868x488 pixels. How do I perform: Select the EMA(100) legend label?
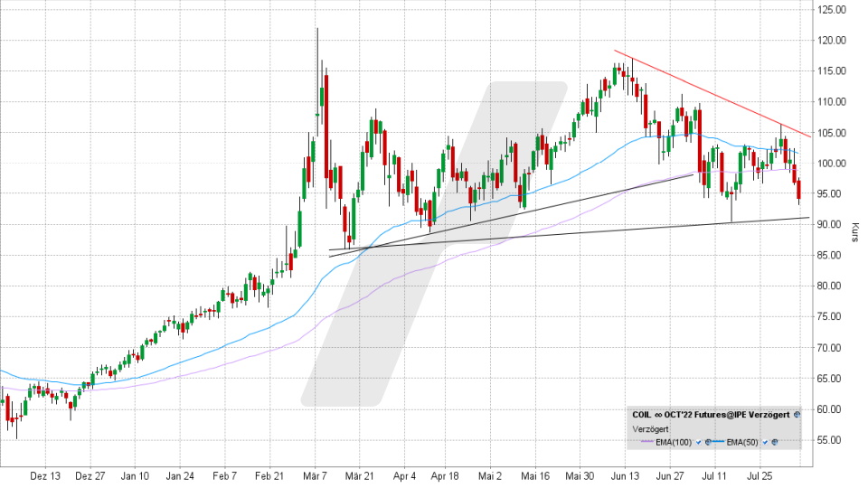[x=674, y=442]
